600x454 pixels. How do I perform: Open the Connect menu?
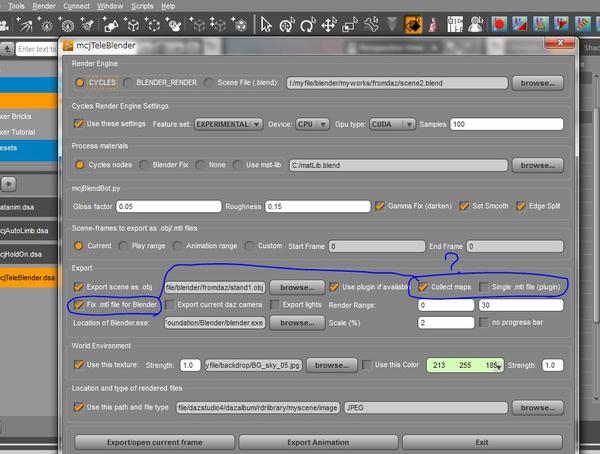click(x=76, y=6)
